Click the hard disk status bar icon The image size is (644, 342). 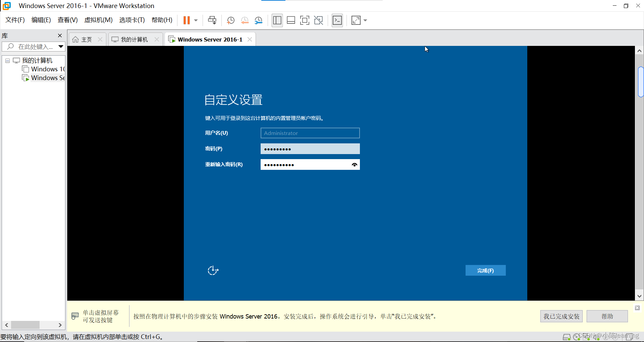pos(567,337)
